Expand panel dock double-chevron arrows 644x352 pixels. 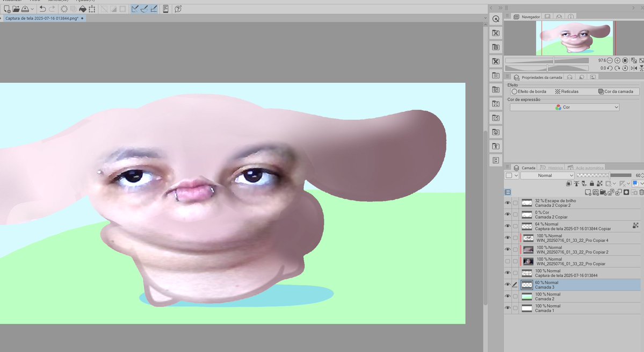(500, 8)
